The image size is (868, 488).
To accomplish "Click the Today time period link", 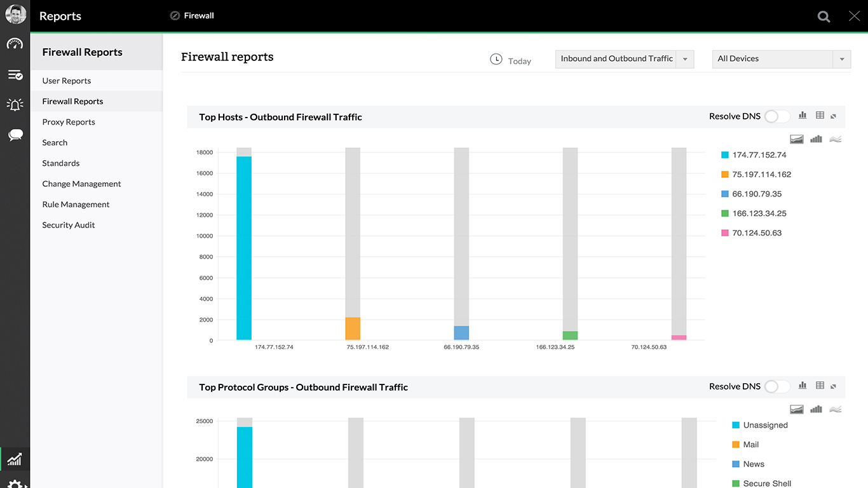I will click(x=519, y=61).
